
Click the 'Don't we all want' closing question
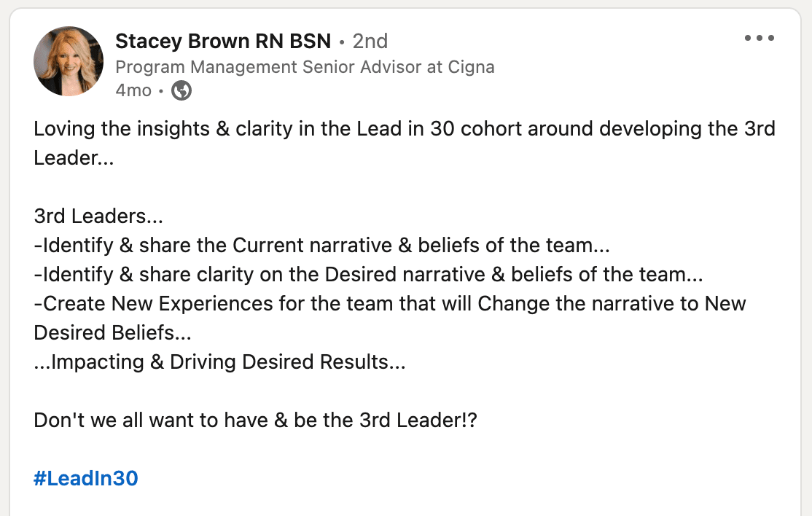coord(255,421)
